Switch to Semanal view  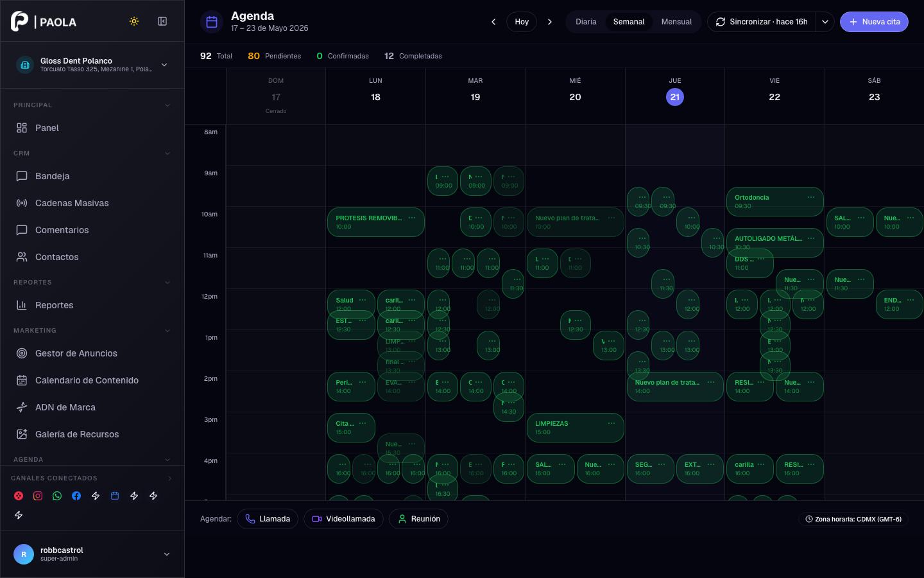click(x=629, y=22)
